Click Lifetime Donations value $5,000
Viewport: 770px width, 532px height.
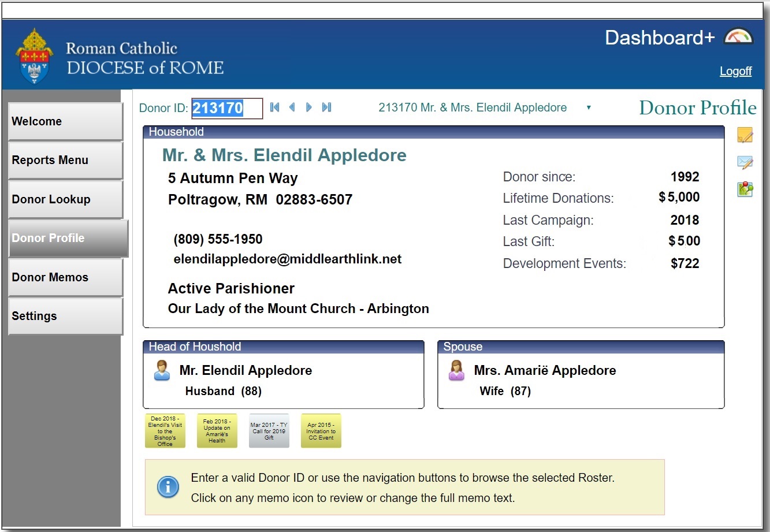(x=679, y=197)
